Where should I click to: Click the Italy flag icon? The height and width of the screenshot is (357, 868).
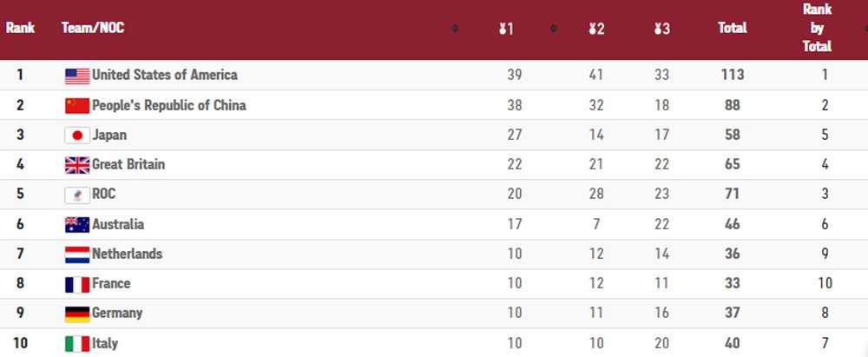[x=77, y=344]
